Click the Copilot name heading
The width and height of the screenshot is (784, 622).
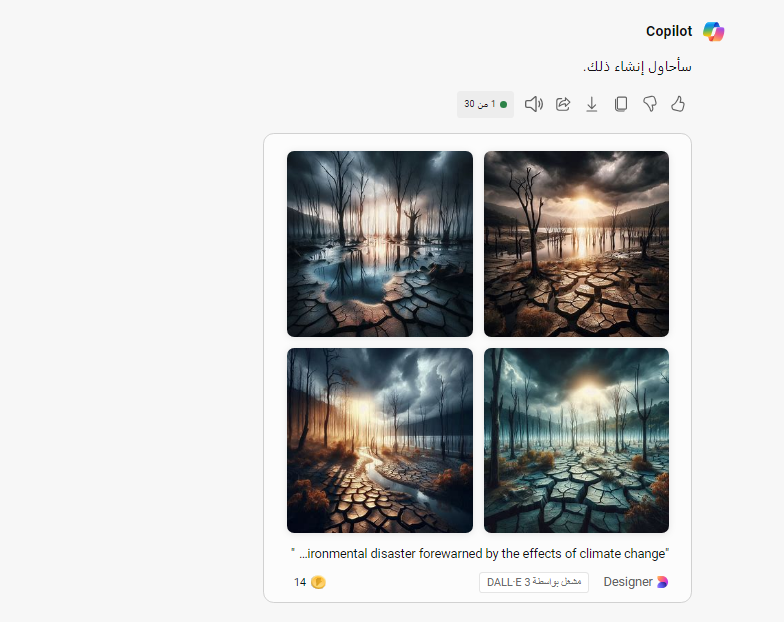pyautogui.click(x=669, y=32)
